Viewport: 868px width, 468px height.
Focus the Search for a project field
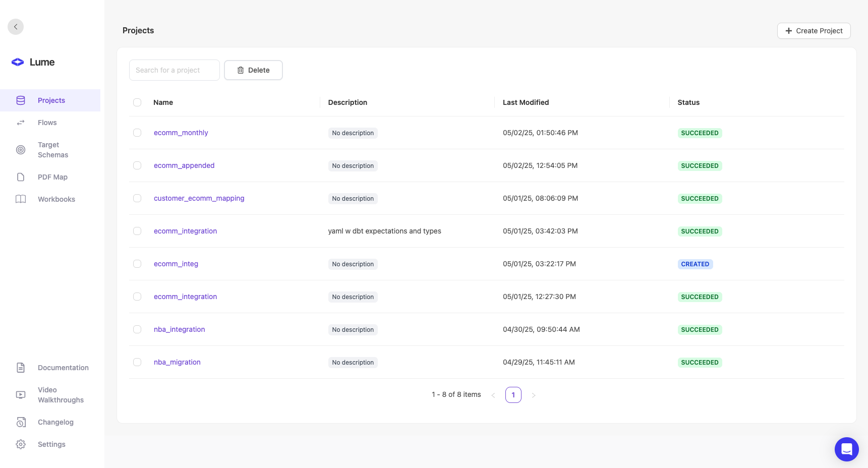(175, 70)
